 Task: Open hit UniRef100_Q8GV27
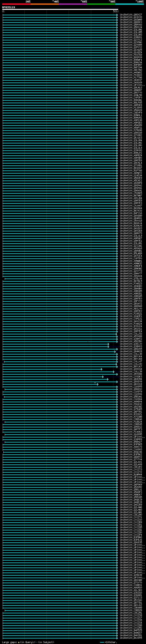coord(131,15)
